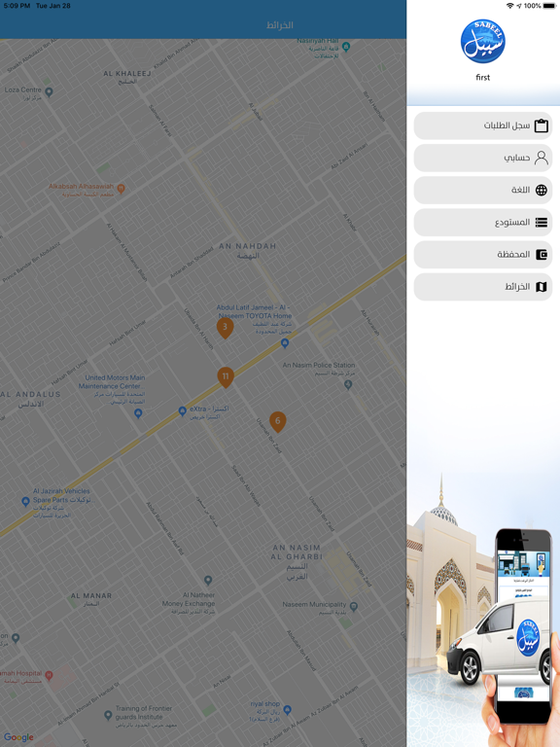Tap the Training of Frontier guards Institute pin

tap(108, 715)
